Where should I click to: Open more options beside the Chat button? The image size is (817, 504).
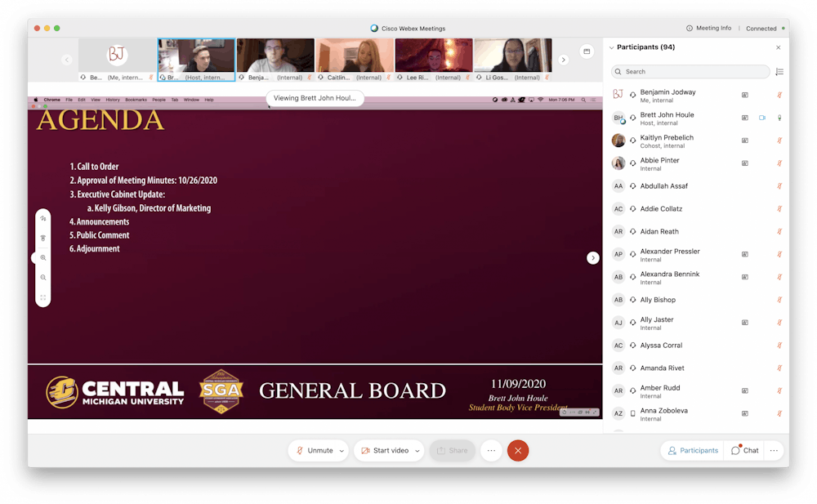[773, 450]
